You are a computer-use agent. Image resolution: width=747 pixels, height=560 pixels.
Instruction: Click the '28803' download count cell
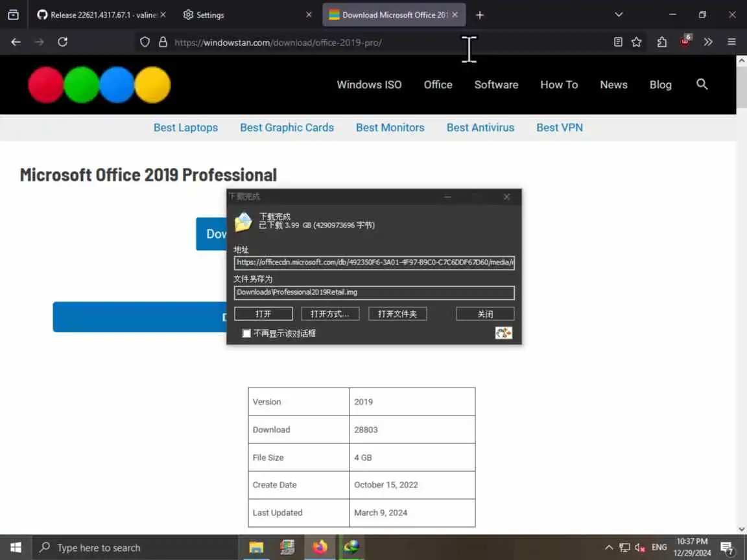point(412,430)
